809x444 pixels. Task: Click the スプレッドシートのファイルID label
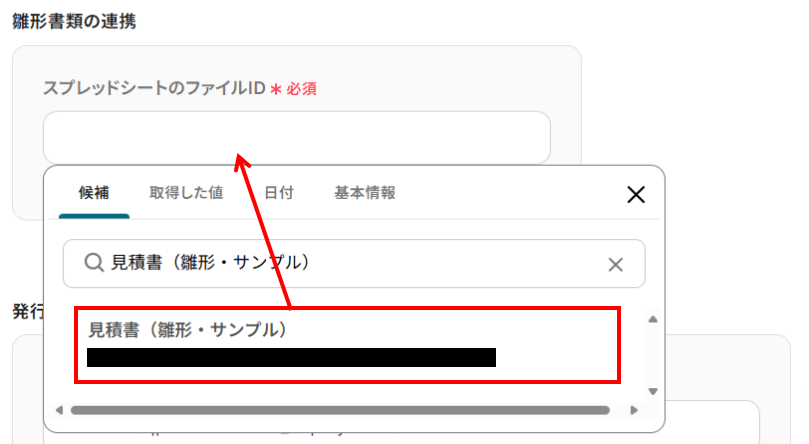tap(154, 88)
